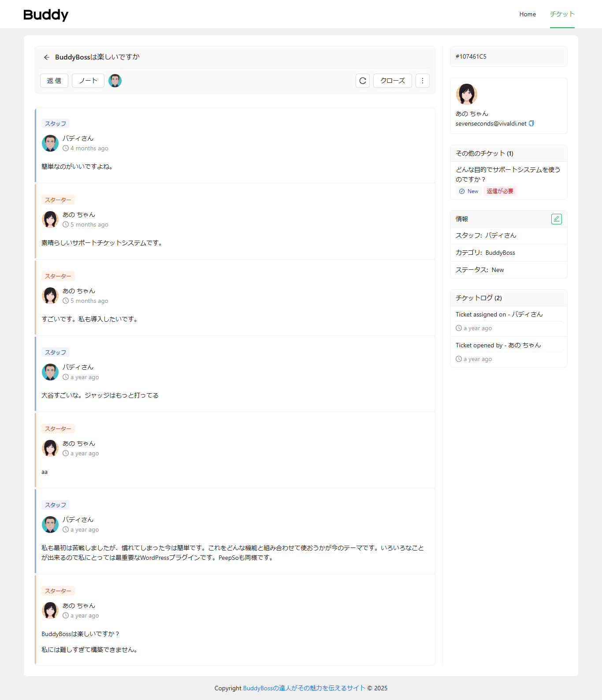Click あの ちゃん avatar in the last message

coord(50,611)
